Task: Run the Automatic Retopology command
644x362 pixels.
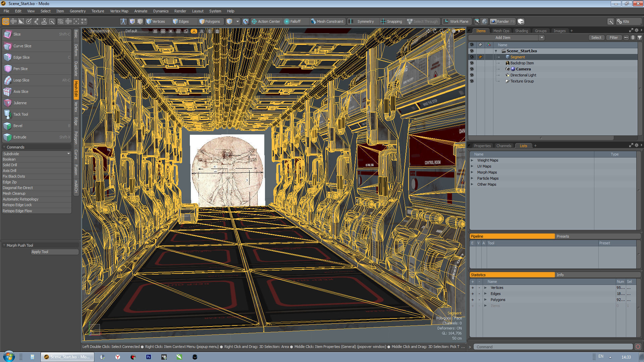Action: pos(37,199)
